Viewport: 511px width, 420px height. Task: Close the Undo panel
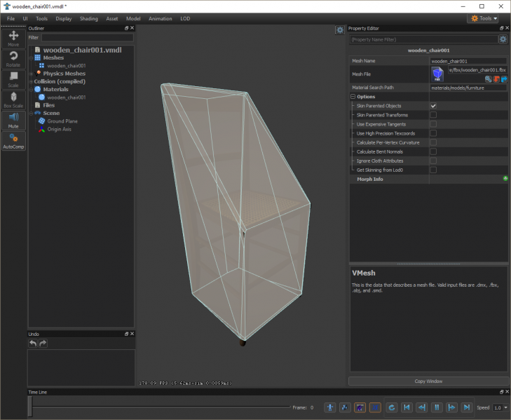[132, 334]
